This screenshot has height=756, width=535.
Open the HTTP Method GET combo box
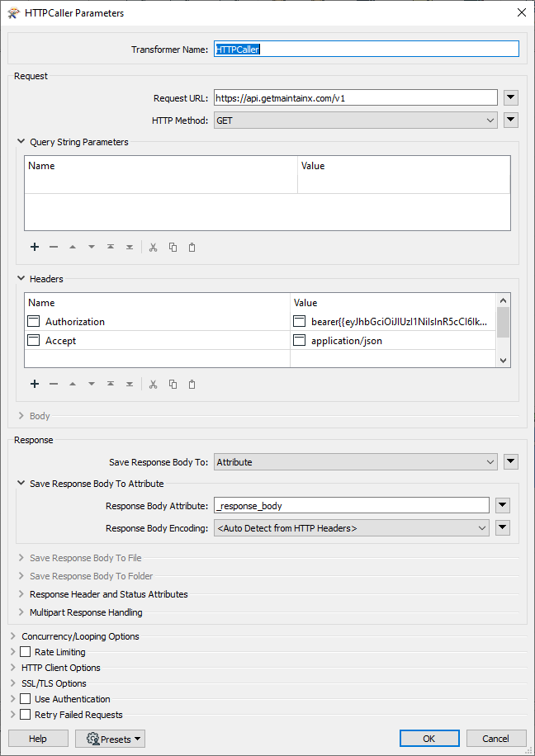[356, 120]
